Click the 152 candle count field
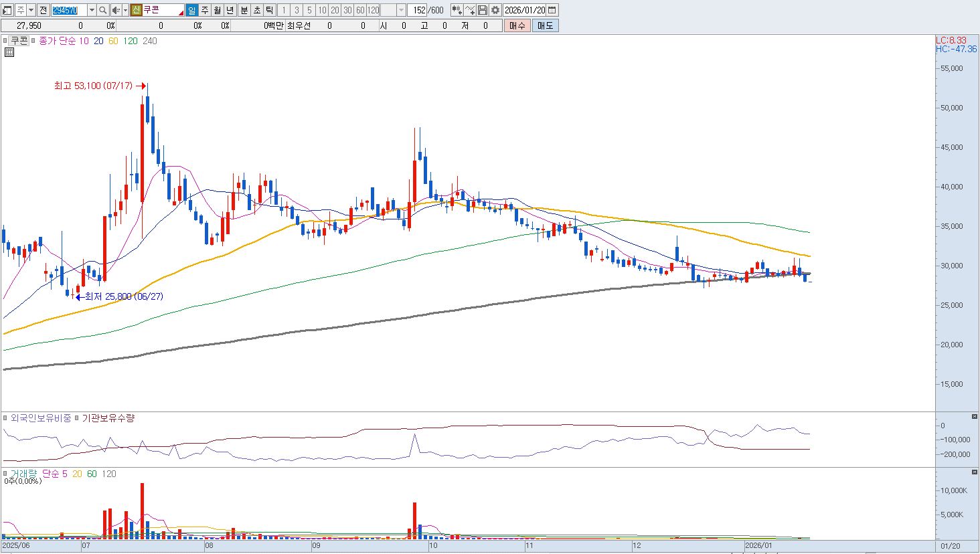The width and height of the screenshot is (980, 554). 418,10
